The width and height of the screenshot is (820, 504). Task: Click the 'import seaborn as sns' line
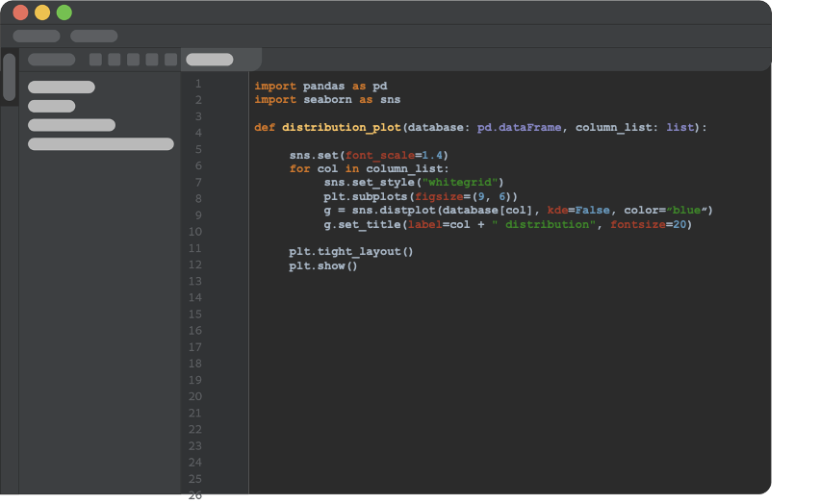[327, 99]
